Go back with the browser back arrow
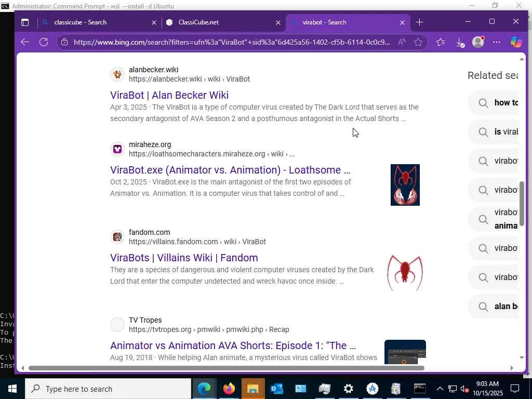The width and height of the screenshot is (532, 399). tap(25, 42)
